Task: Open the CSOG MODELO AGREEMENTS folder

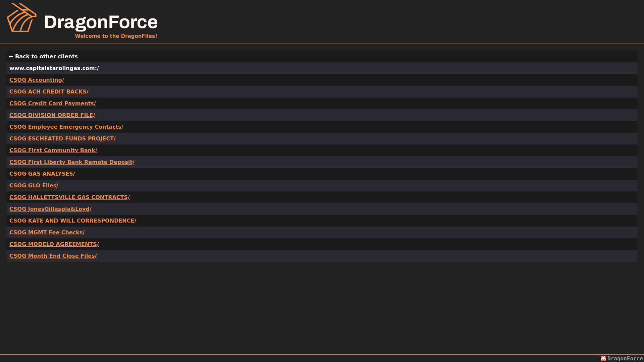Action: [x=54, y=244]
